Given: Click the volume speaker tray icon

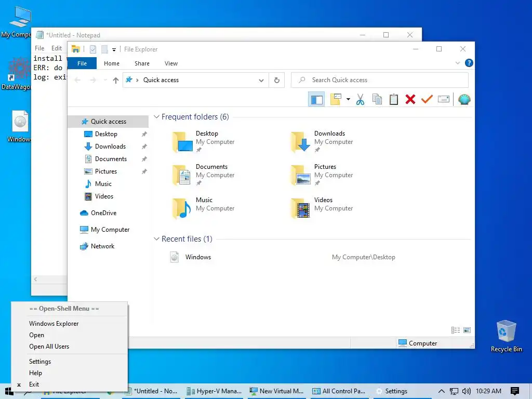Looking at the screenshot, I should tap(466, 391).
